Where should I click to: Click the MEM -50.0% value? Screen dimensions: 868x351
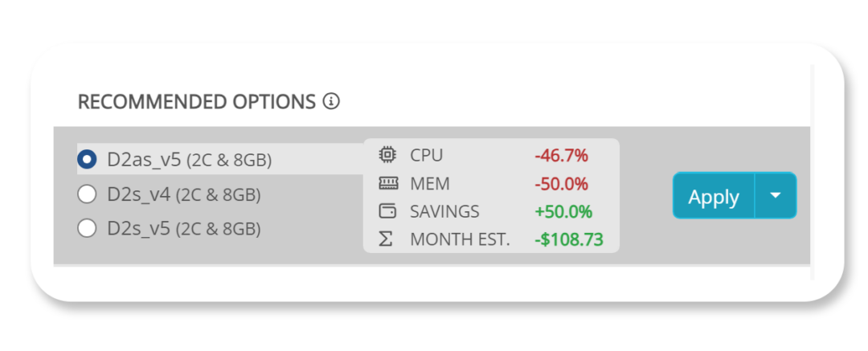coord(562,184)
